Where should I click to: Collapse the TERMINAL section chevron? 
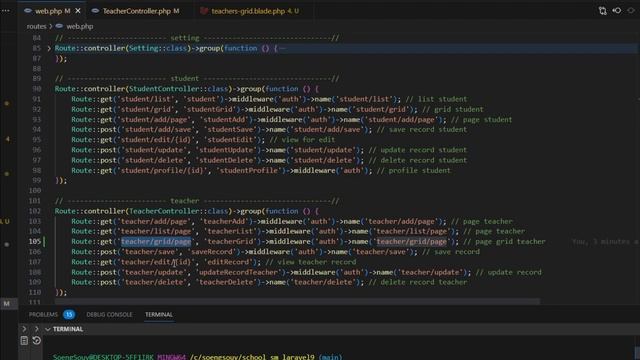pos(48,329)
